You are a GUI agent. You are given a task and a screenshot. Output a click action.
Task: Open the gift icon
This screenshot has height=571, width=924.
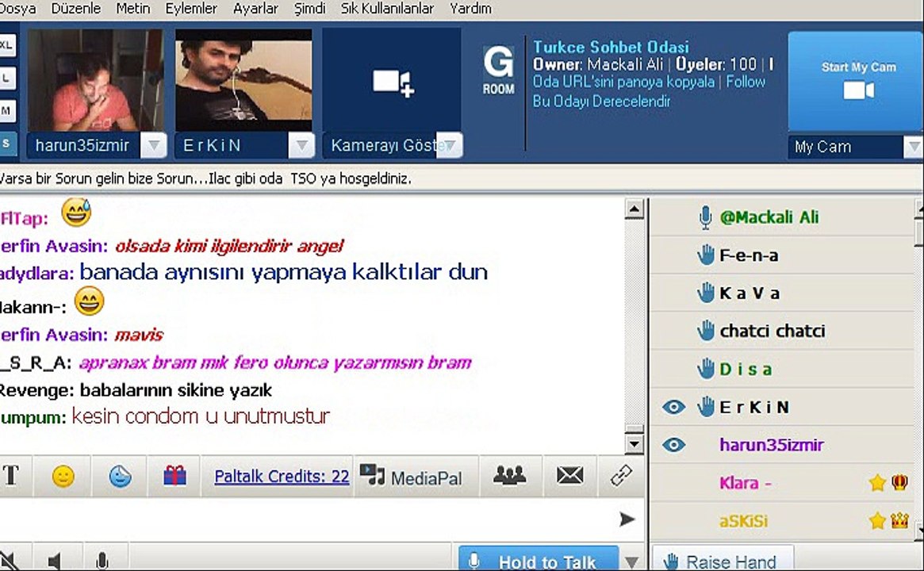(x=174, y=476)
